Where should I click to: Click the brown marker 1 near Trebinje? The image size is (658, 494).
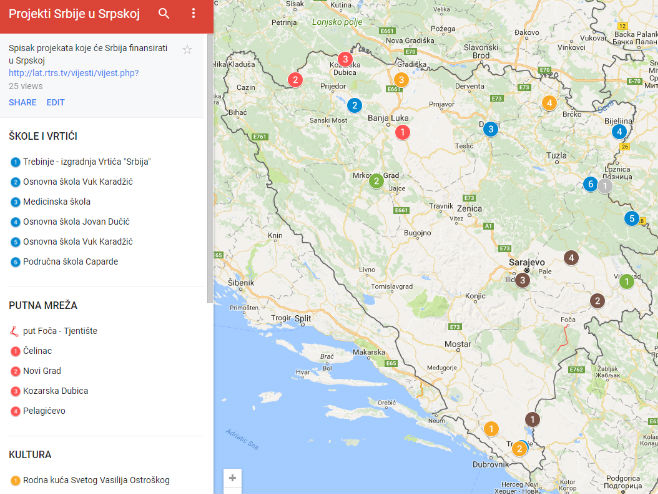point(532,420)
